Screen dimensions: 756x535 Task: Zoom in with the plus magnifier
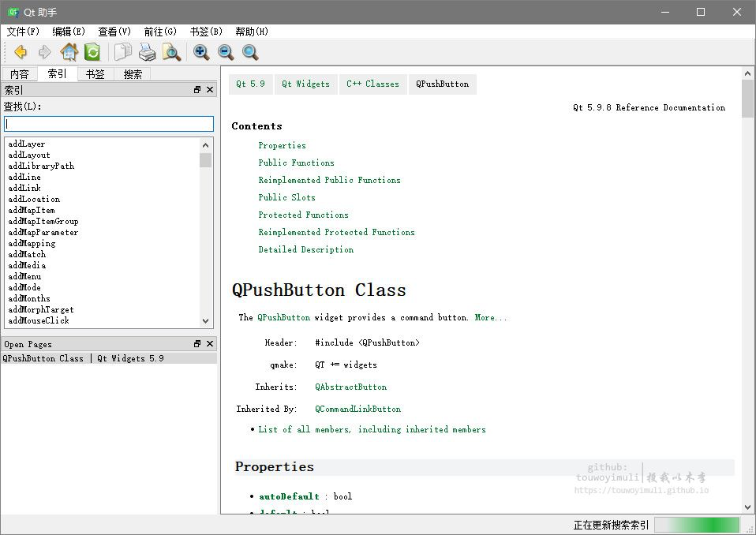click(x=201, y=52)
